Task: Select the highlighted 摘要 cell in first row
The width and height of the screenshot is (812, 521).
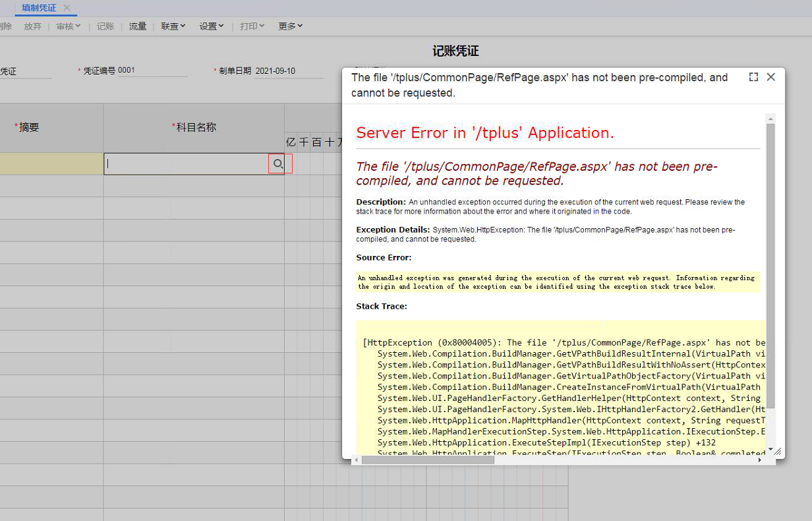Action: pyautogui.click(x=51, y=164)
